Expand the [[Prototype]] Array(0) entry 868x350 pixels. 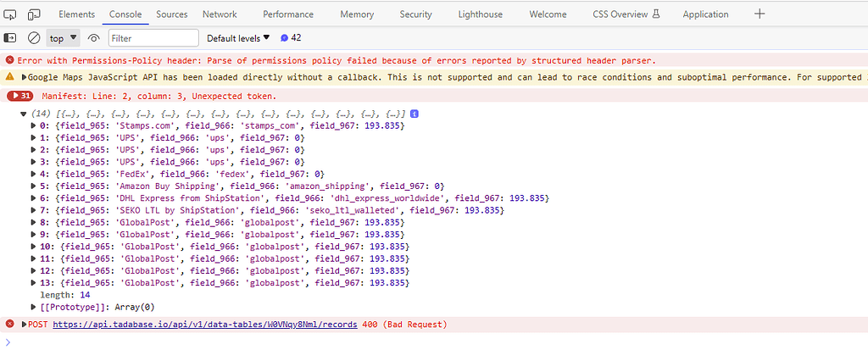click(x=34, y=307)
